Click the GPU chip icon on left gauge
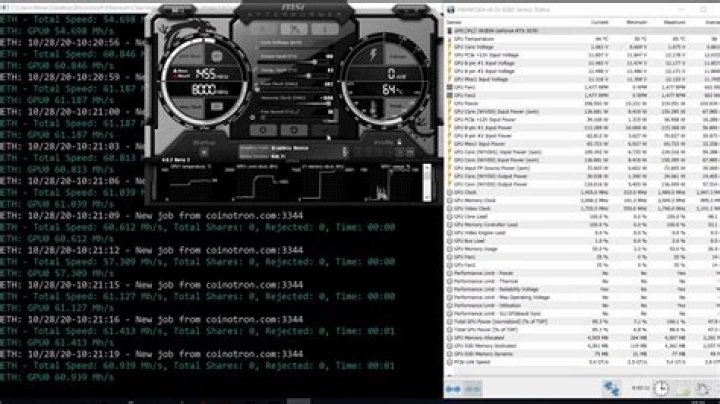Viewport: 720px width, 404px height. coord(217,56)
